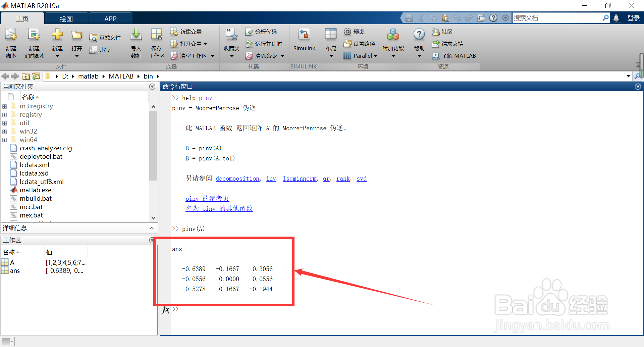Click Set Path (设置路径)
The image size is (644, 347).
coord(359,44)
